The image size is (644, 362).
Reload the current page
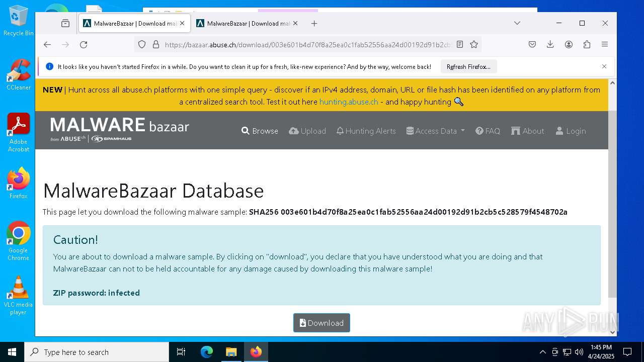[84, 44]
